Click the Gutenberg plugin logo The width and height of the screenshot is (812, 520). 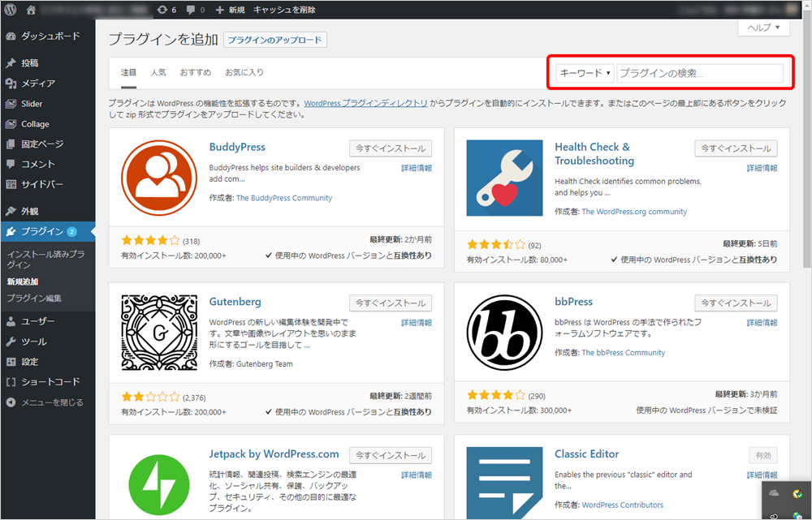click(159, 332)
